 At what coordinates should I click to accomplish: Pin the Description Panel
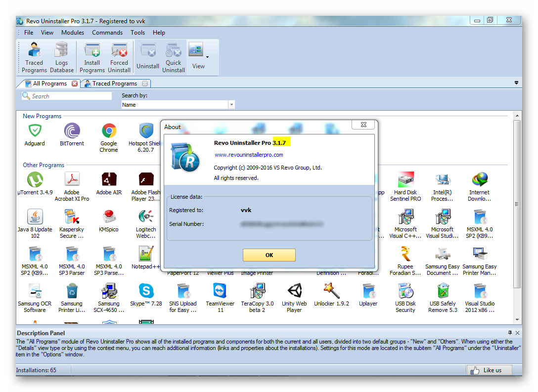tap(510, 333)
